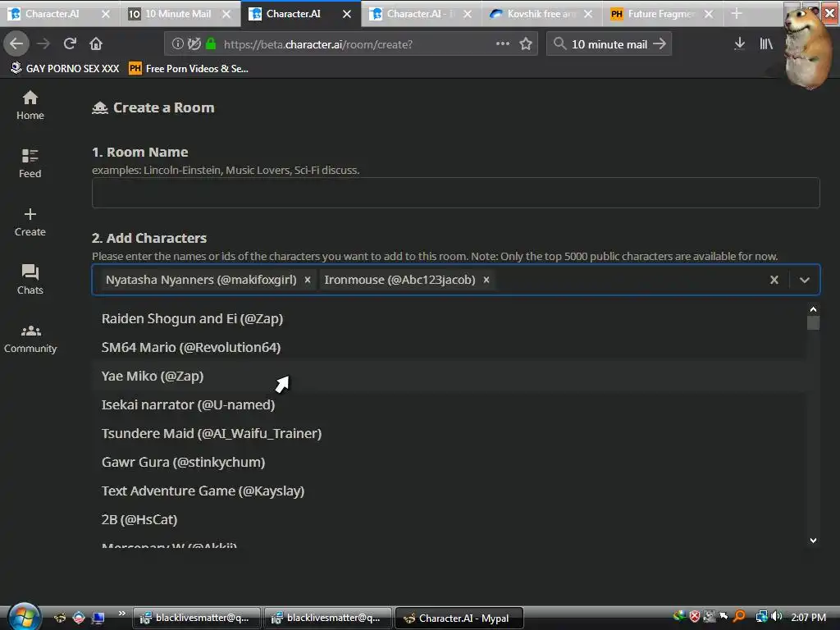Open site information icon in address bar
The width and height of the screenshot is (840, 630).
(x=177, y=44)
